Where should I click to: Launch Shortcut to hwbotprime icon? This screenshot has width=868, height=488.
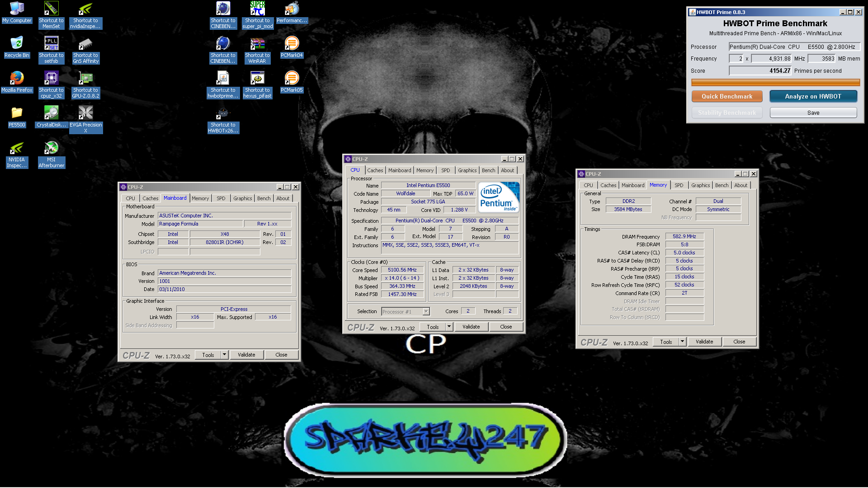click(x=223, y=84)
